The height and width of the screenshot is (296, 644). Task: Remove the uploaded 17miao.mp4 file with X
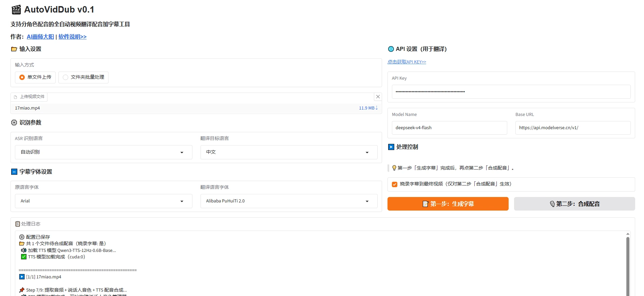378,97
